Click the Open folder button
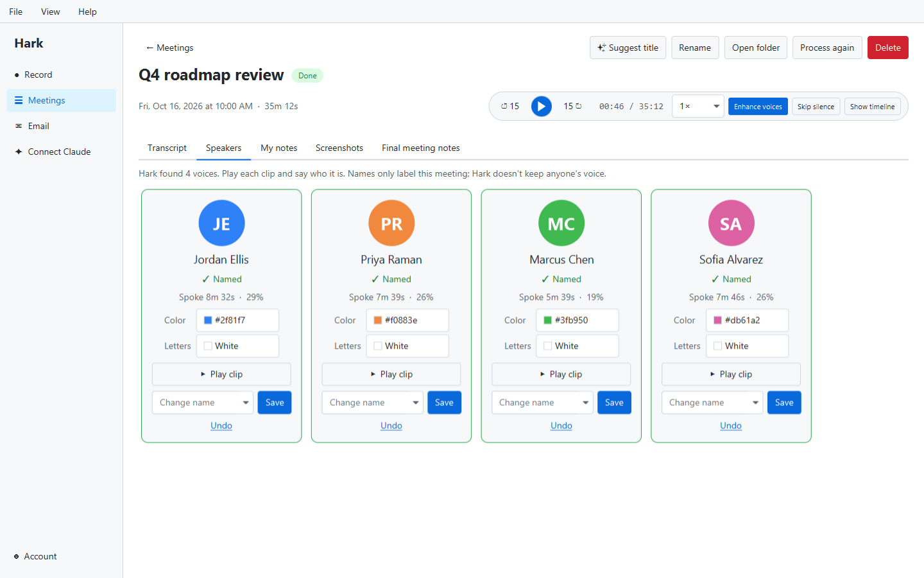This screenshot has height=578, width=924. point(756,48)
